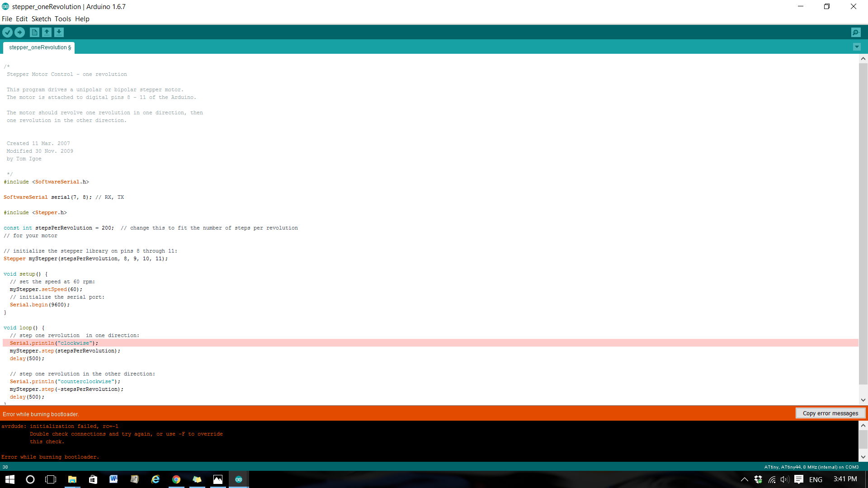Click the myStepper.setSpeed(60) line
This screenshot has width=868, height=488.
[46, 289]
